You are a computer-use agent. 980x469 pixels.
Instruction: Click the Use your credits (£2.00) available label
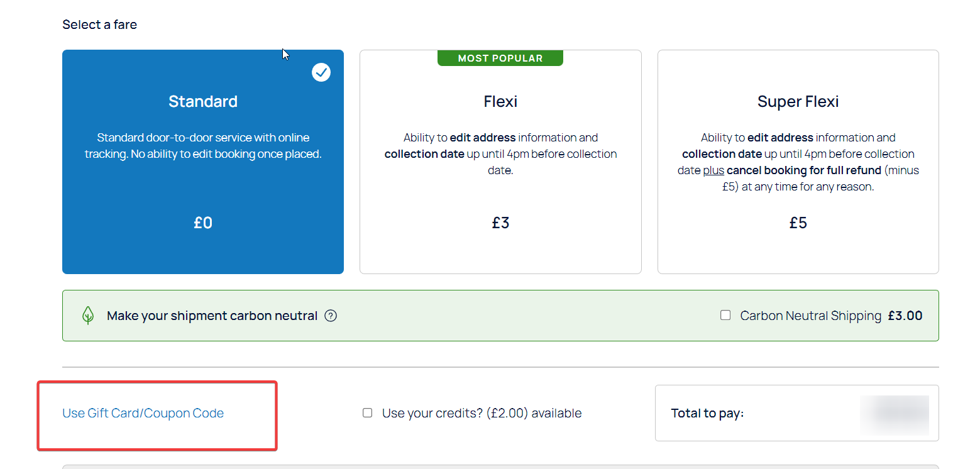tap(482, 413)
